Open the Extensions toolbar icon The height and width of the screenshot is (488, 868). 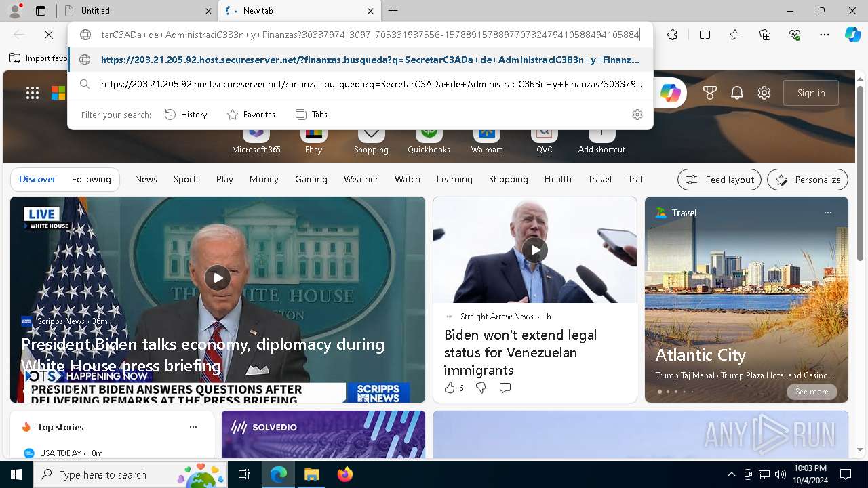click(x=672, y=35)
